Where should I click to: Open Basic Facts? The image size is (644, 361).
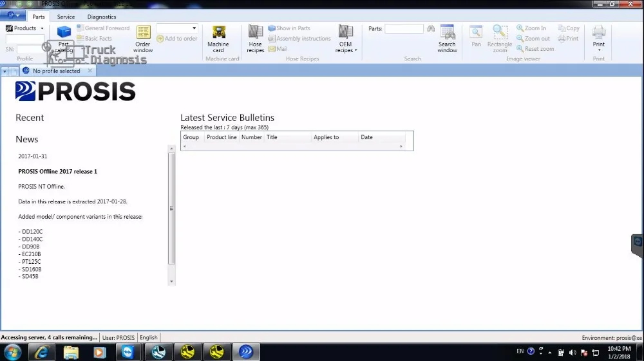coord(94,38)
